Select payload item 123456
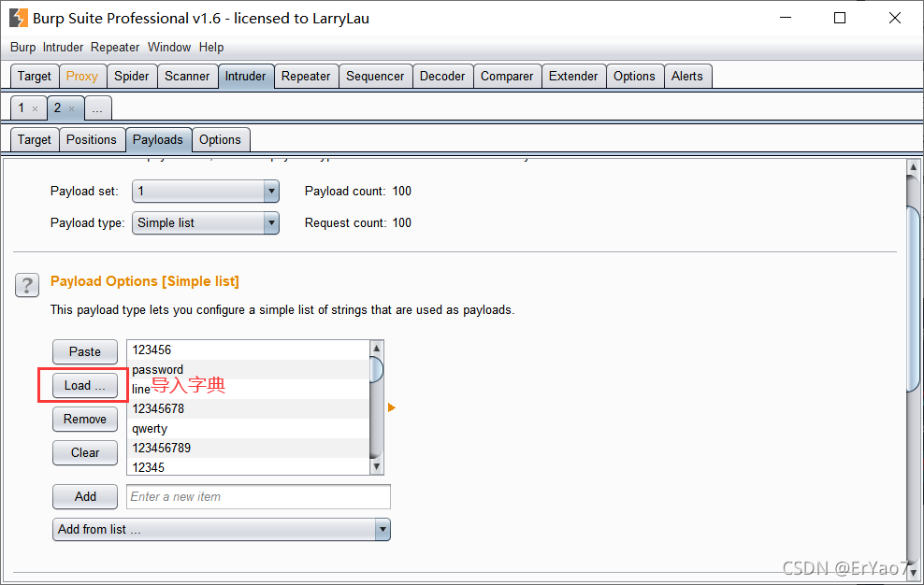The height and width of the screenshot is (585, 924). tap(248, 350)
